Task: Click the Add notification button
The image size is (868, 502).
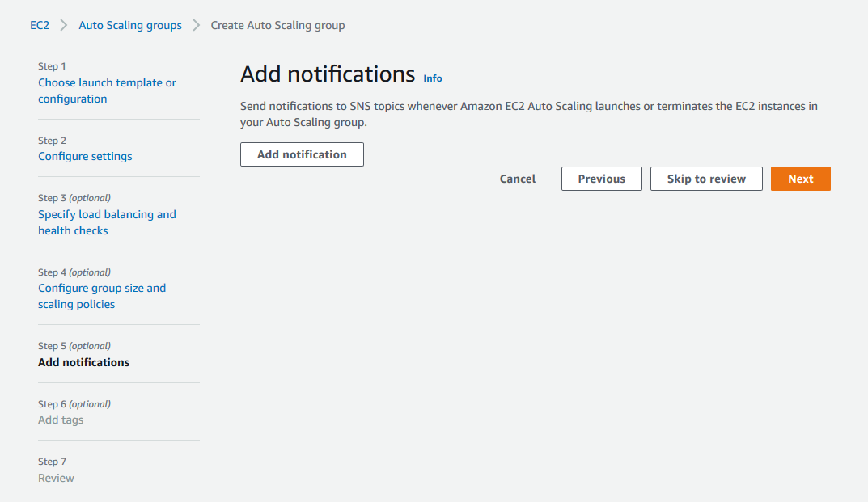Action: pyautogui.click(x=302, y=154)
